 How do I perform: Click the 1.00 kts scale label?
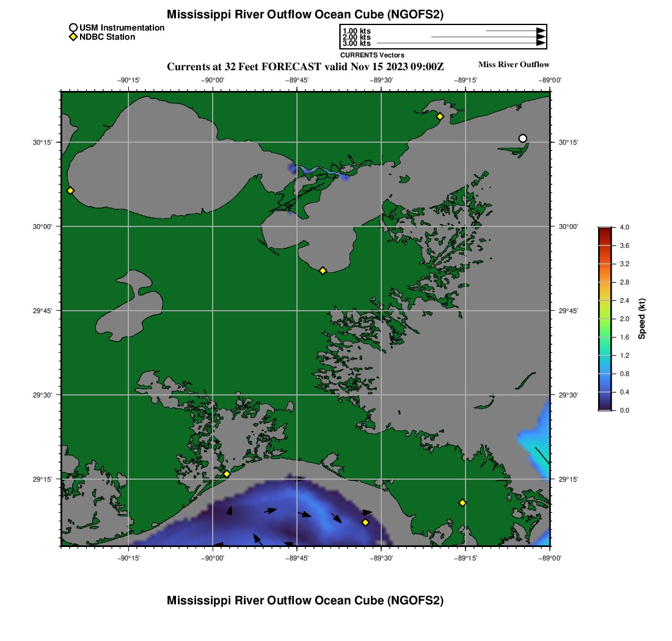[356, 31]
